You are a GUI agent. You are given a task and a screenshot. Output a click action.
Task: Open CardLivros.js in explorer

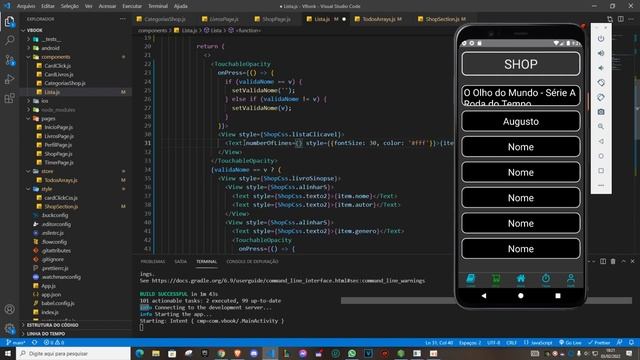pos(59,74)
